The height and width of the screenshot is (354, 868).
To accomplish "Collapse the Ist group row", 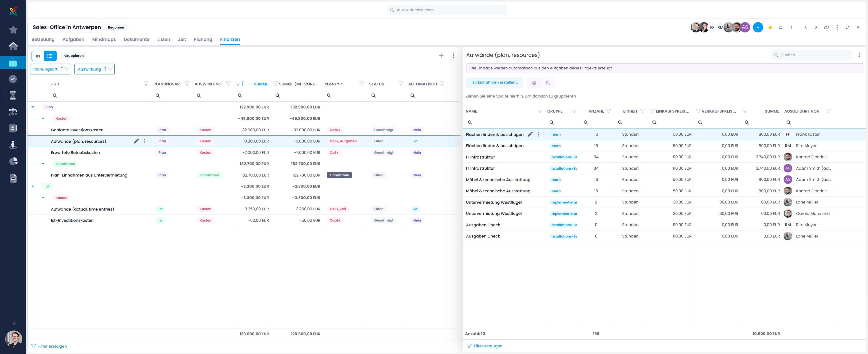I will [x=33, y=186].
